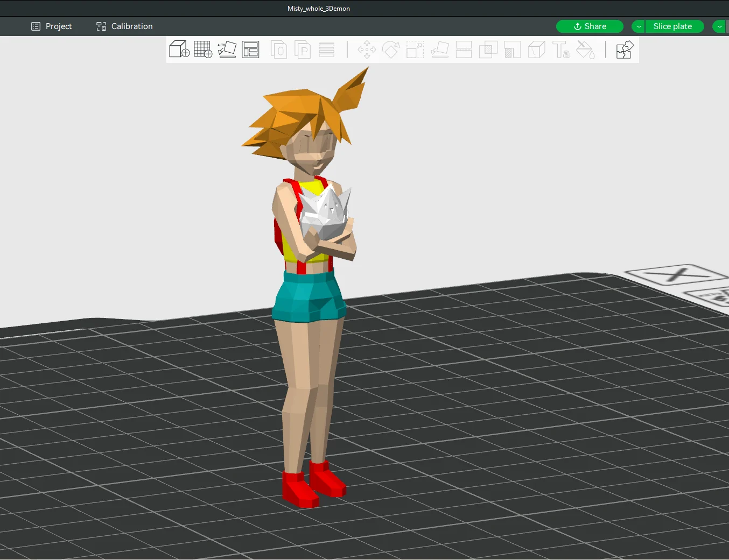Screen dimensions: 729x560
Task: Open the Seam painting tool
Action: 537,49
